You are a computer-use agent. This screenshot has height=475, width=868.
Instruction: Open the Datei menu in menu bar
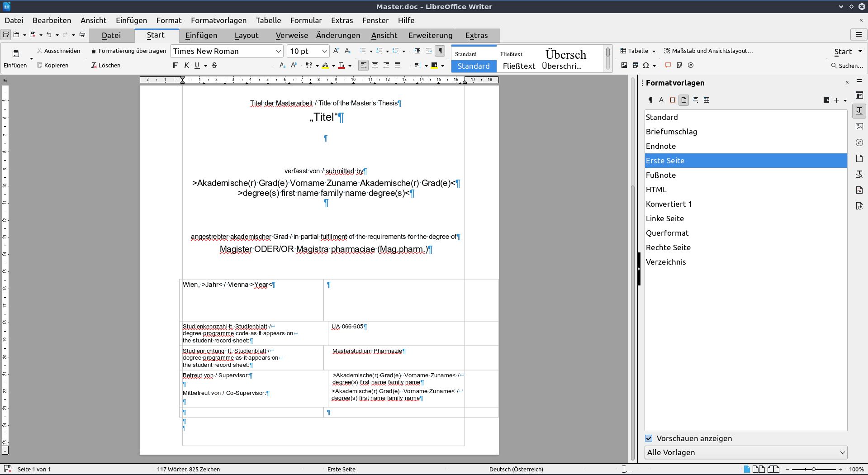[14, 20]
